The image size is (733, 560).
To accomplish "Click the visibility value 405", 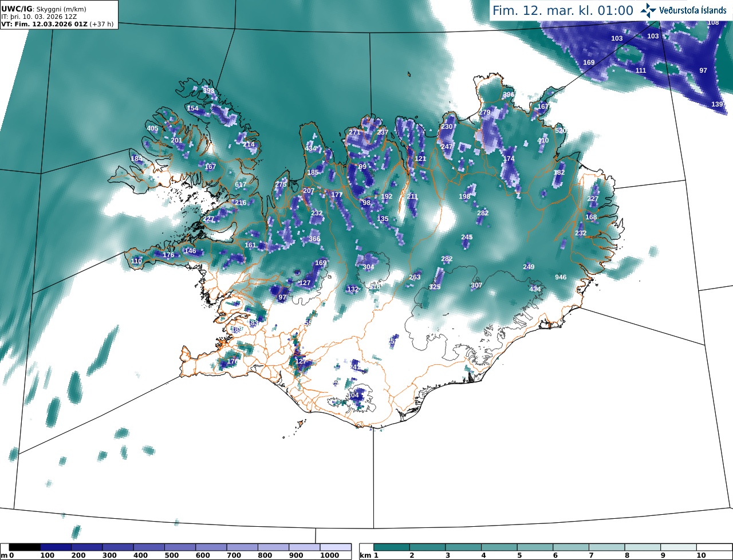I will coord(152,128).
